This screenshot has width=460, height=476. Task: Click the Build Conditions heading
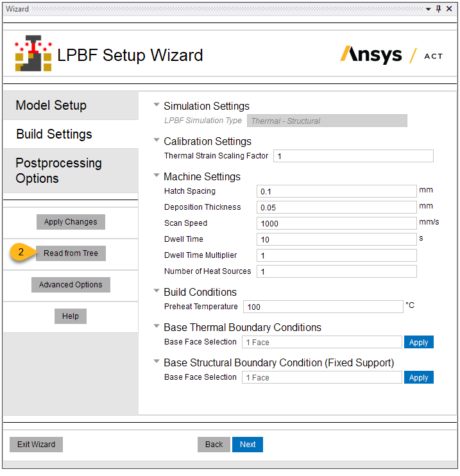click(x=200, y=292)
